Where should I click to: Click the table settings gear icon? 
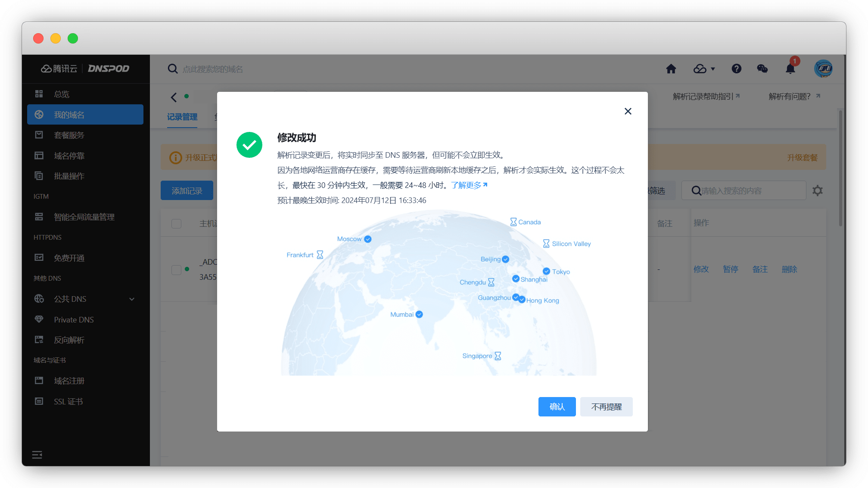817,191
